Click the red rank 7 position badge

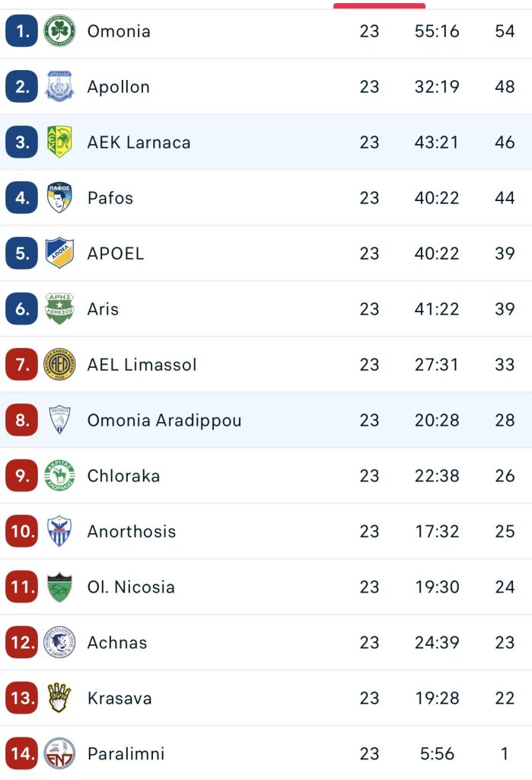pos(21,365)
